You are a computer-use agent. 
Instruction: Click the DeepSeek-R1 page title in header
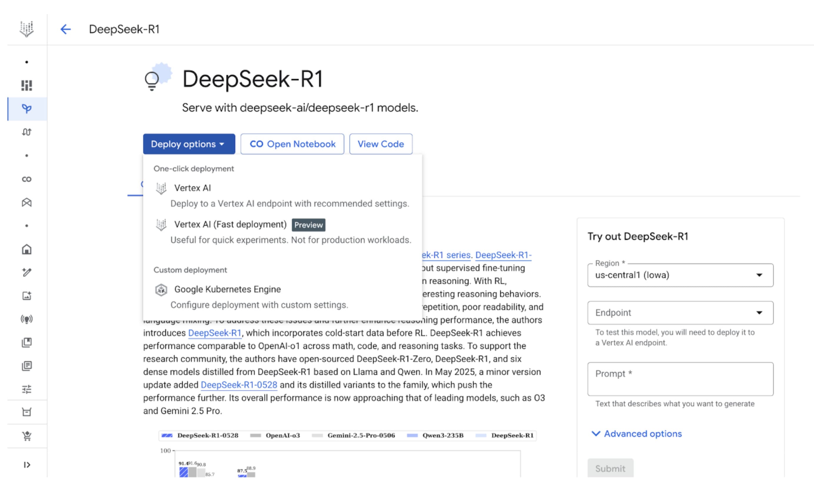tap(124, 29)
